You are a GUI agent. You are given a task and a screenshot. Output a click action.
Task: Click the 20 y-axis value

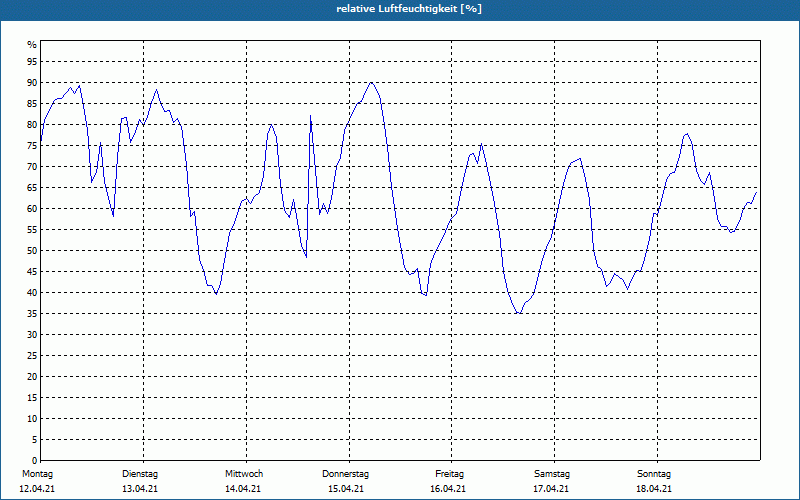tap(32, 377)
